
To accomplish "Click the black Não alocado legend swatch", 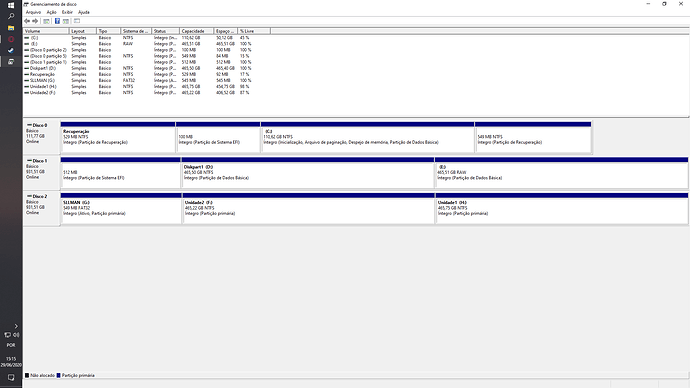I will tap(27, 375).
